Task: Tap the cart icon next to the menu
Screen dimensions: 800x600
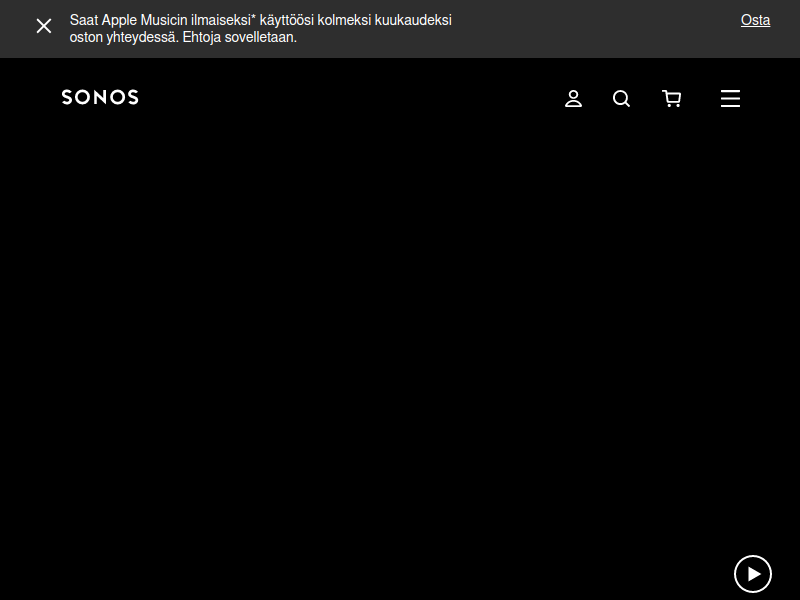Action: point(672,98)
